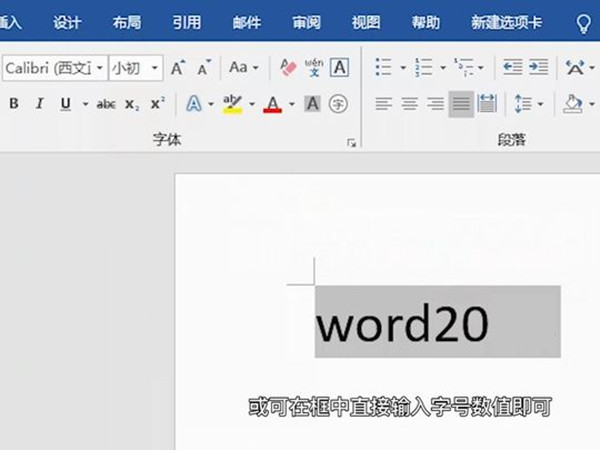The width and height of the screenshot is (600, 450).
Task: Open the 字体 dialog launcher
Action: point(351,143)
